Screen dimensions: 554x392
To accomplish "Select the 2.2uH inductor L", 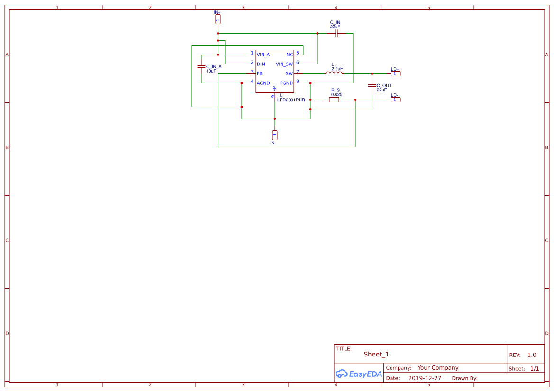I will pos(335,73).
